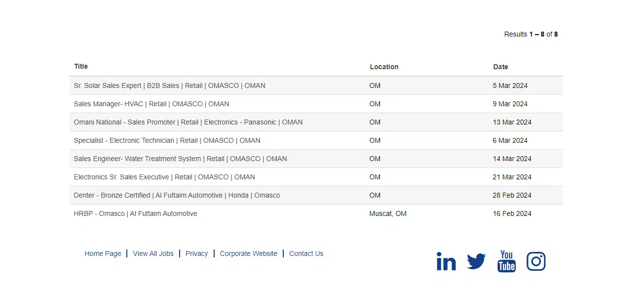The height and width of the screenshot is (293, 644).
Task: Open the LinkedIn social icon
Action: click(x=446, y=261)
